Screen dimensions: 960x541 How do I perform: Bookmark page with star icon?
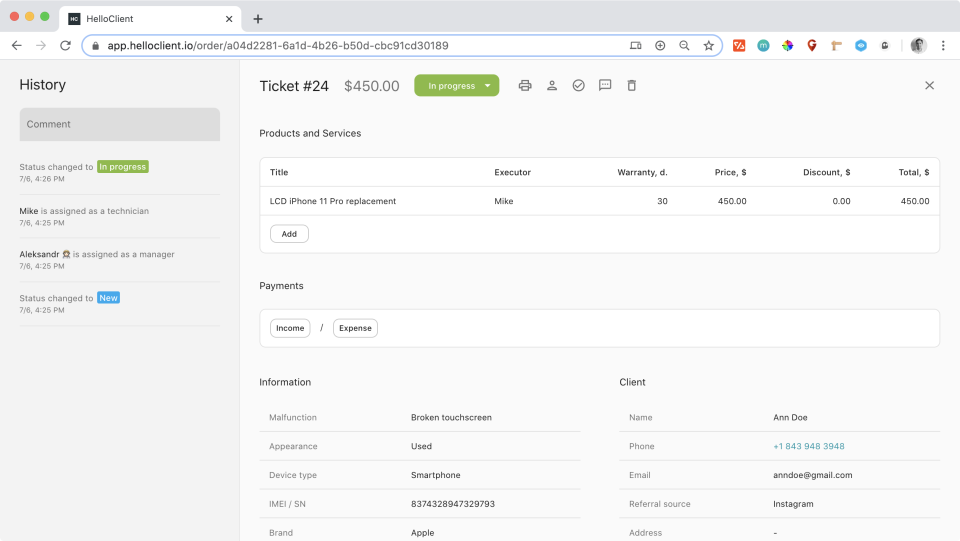pos(708,46)
